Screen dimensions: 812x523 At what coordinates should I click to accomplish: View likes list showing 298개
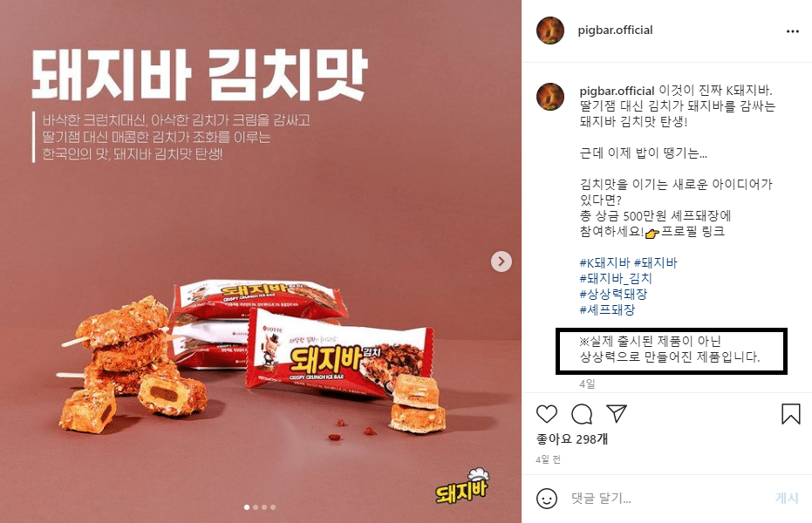572,439
